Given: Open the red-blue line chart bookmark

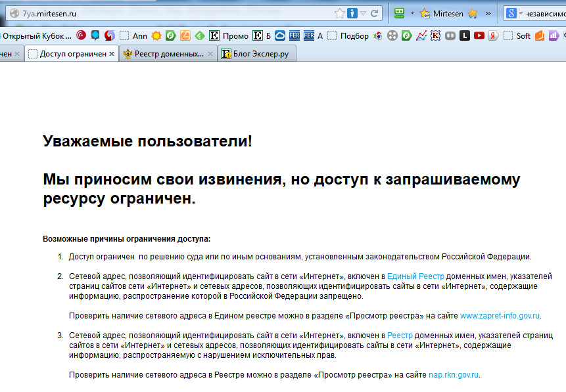Looking at the screenshot, I should pyautogui.click(x=421, y=36).
